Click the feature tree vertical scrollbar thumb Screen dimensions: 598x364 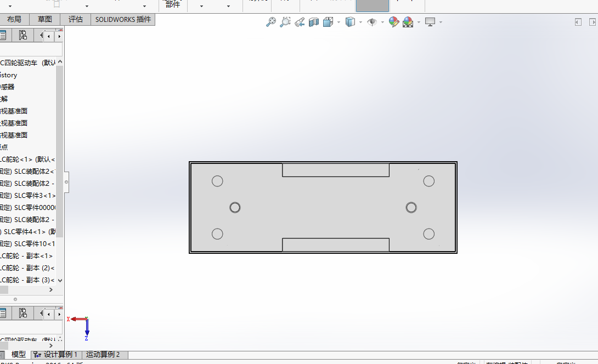click(59, 151)
